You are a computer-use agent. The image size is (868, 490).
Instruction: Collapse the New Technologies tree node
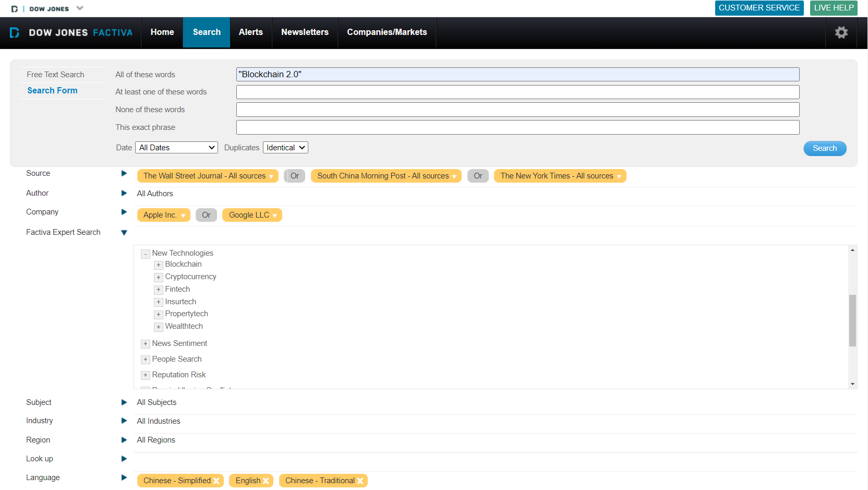(x=146, y=254)
